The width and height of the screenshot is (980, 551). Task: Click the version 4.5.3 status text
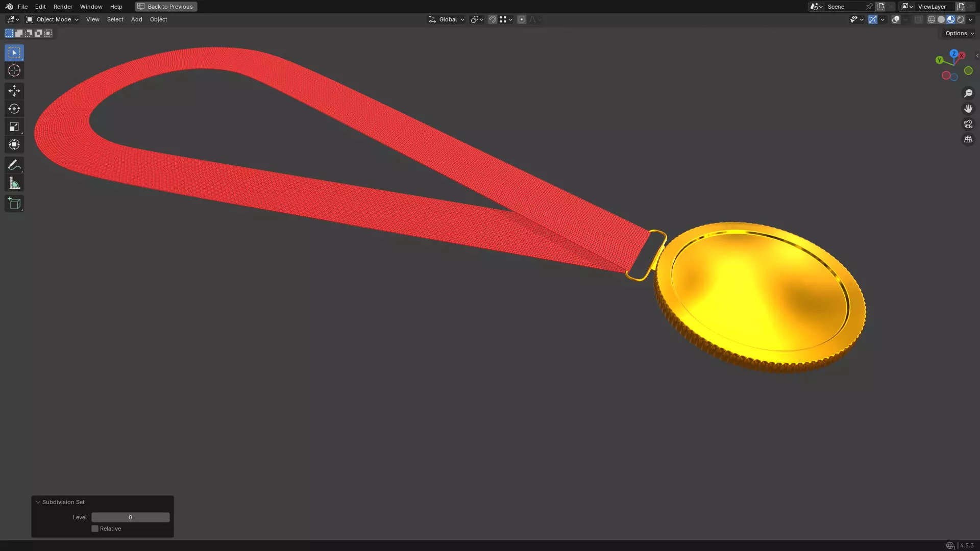(x=967, y=545)
